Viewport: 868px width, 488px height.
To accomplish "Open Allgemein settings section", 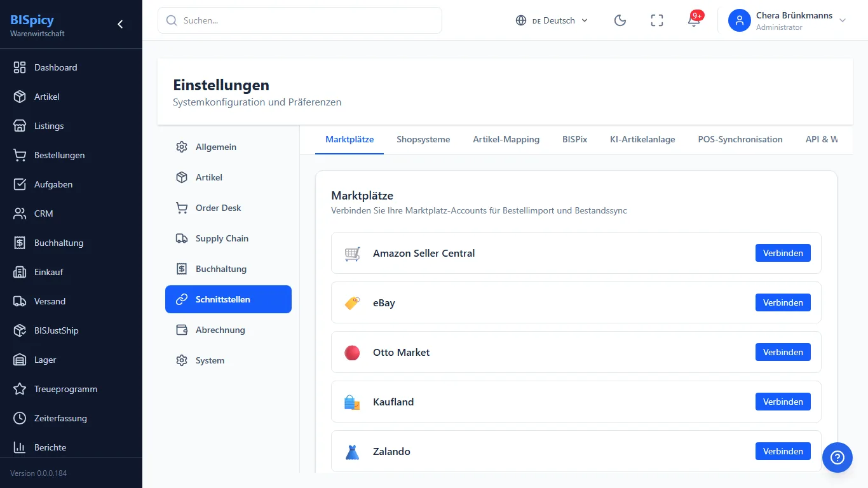I will pyautogui.click(x=228, y=147).
